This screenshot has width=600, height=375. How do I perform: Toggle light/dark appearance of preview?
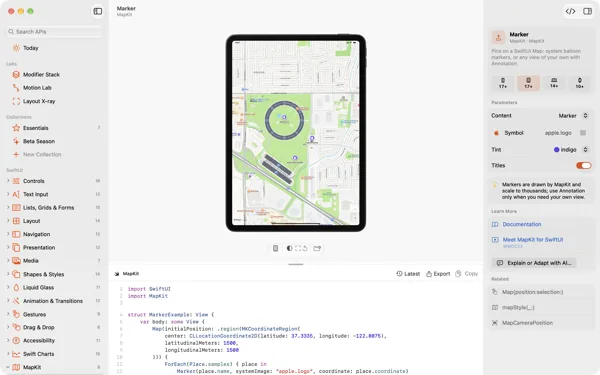tap(289, 248)
